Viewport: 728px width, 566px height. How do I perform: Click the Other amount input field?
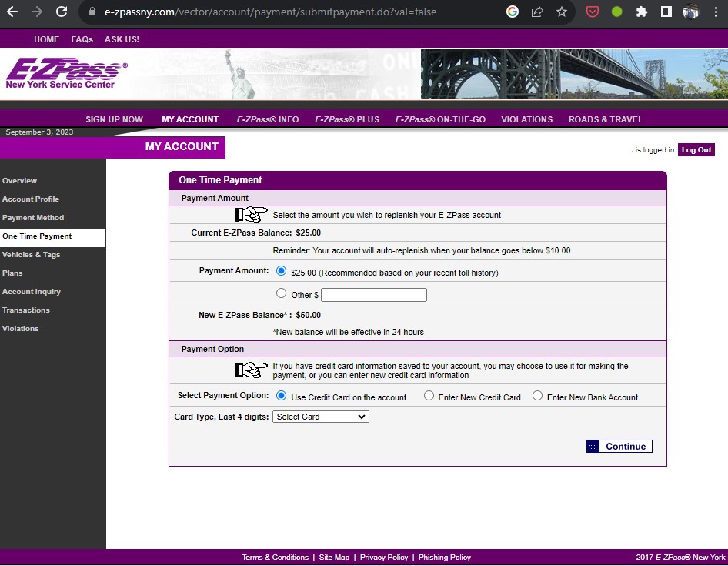374,295
